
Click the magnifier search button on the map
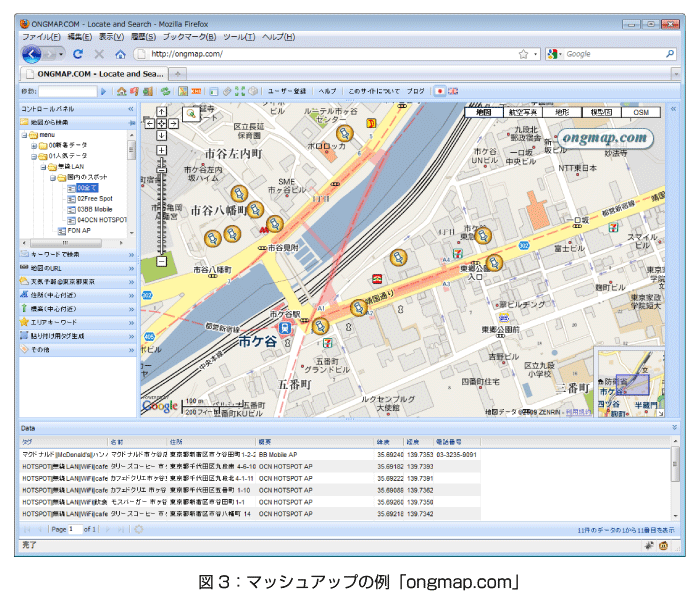(191, 114)
